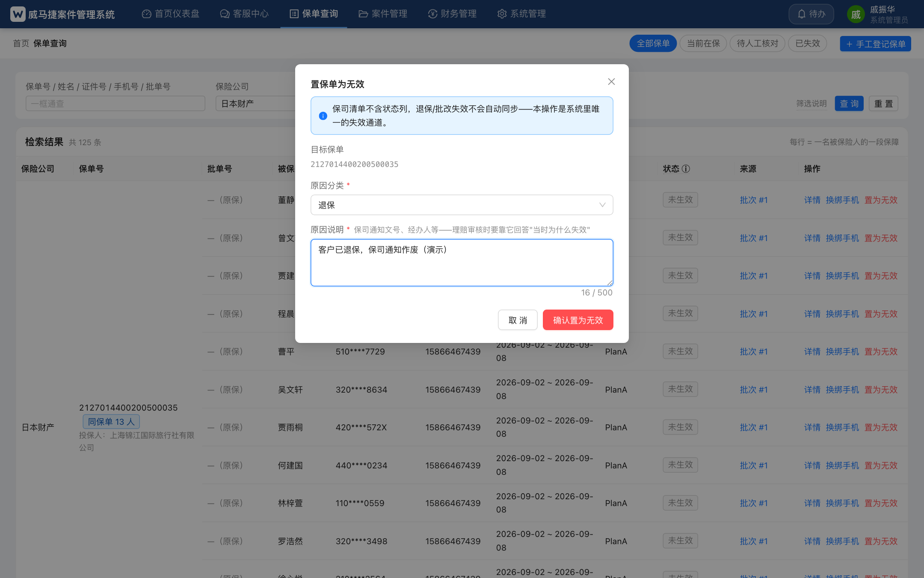Click 换绑手机 for 吴文轩 row
This screenshot has width=924, height=578.
tap(842, 390)
